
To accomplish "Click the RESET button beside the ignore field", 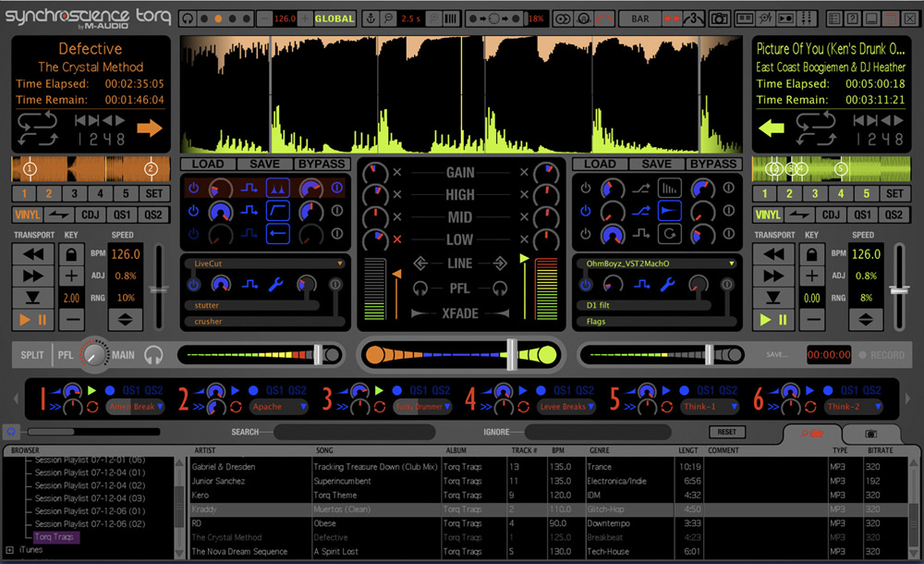I will [x=726, y=432].
